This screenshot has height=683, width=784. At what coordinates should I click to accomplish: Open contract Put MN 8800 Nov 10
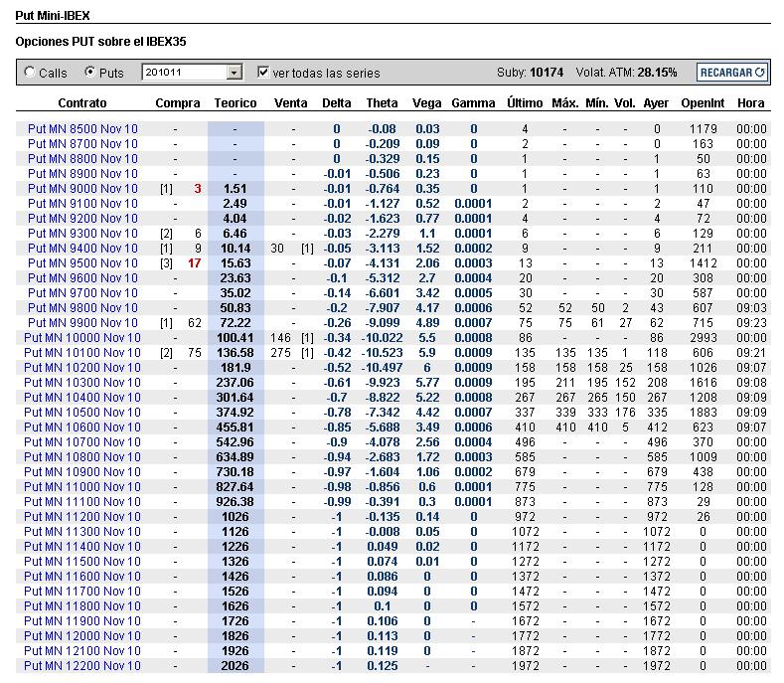pos(82,159)
